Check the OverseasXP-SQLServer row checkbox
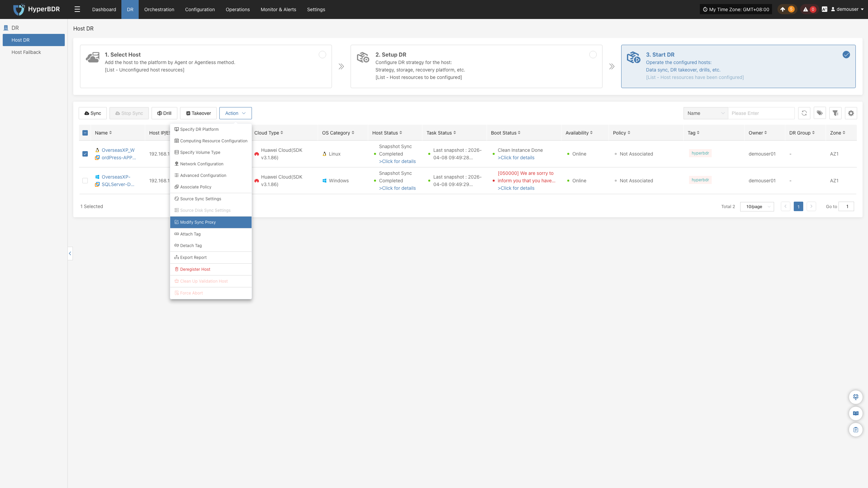Viewport: 868px width, 488px height. [85, 181]
